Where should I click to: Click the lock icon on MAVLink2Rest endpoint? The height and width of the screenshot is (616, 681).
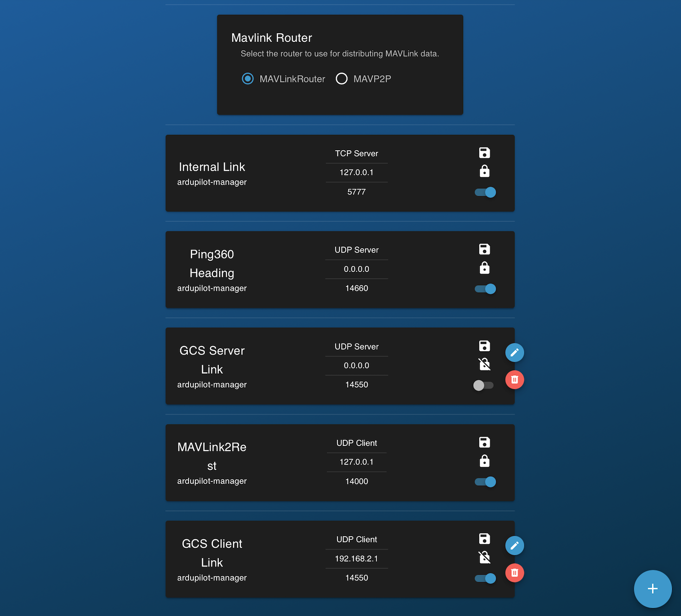tap(484, 461)
